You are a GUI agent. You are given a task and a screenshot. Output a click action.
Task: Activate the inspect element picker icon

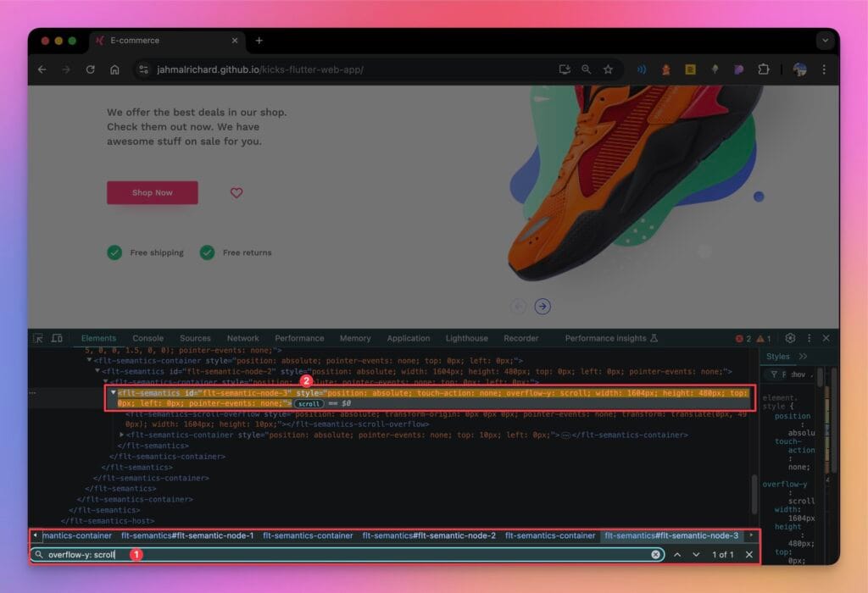tap(37, 338)
